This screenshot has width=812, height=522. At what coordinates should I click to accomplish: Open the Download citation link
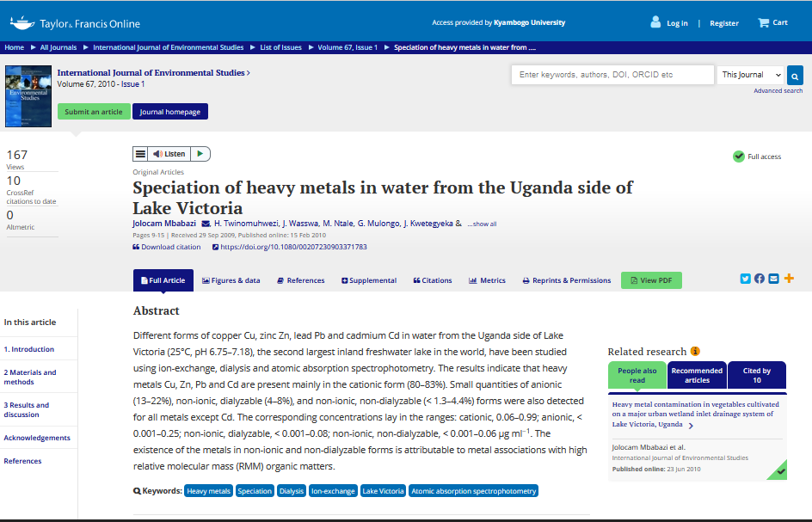pyautogui.click(x=167, y=247)
